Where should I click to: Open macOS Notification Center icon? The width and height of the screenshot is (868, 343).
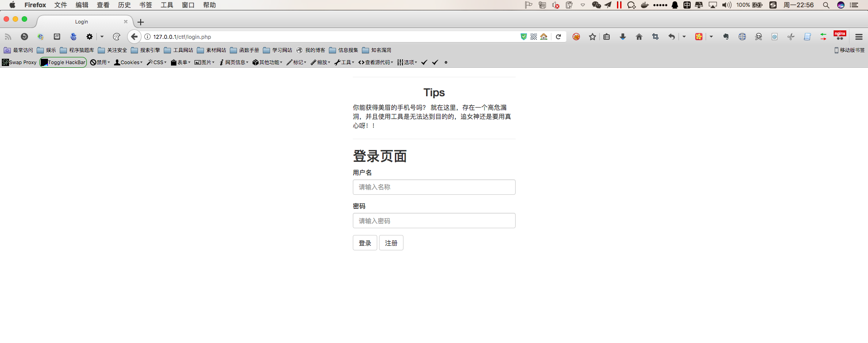point(854,5)
